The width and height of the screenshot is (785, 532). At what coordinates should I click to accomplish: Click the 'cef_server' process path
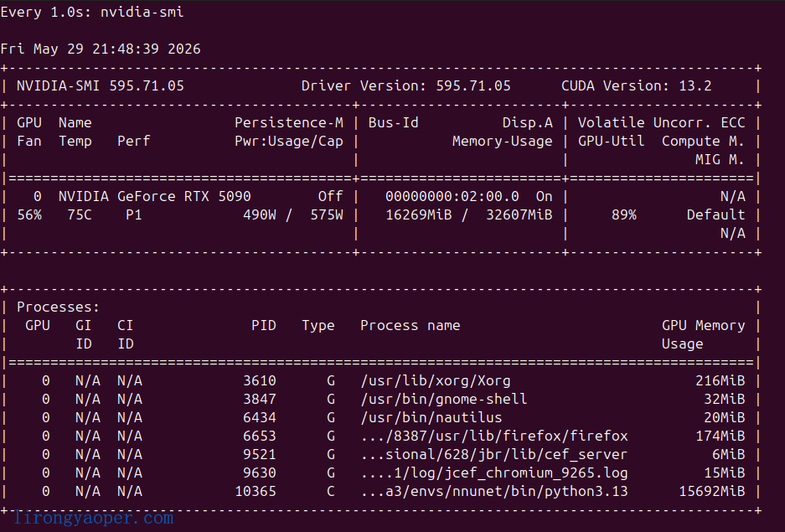point(494,454)
